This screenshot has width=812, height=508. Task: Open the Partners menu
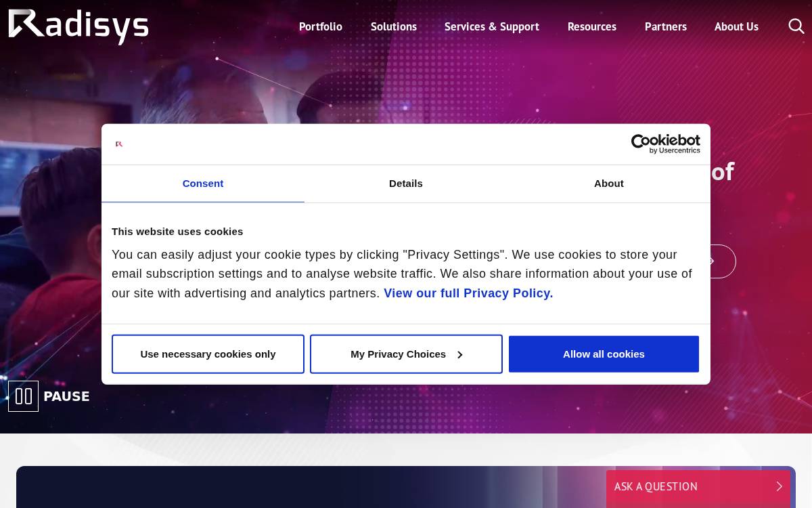pos(666,26)
